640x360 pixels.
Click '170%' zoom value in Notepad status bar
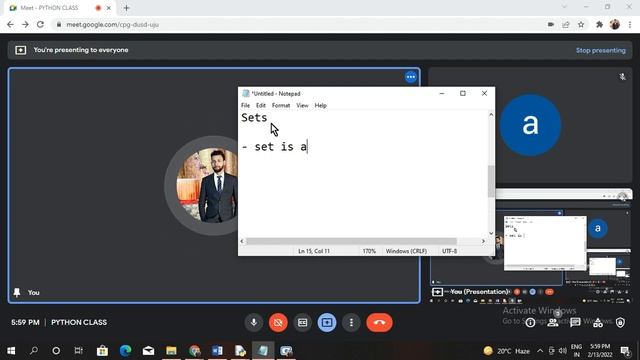pos(369,251)
